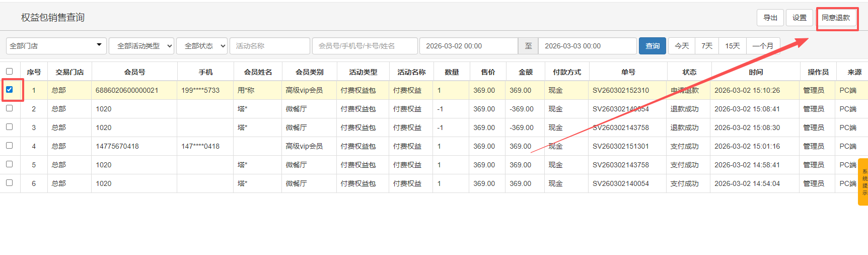Open the orange 系统提示 side tab
This screenshot has width=868, height=255.
pos(863,182)
